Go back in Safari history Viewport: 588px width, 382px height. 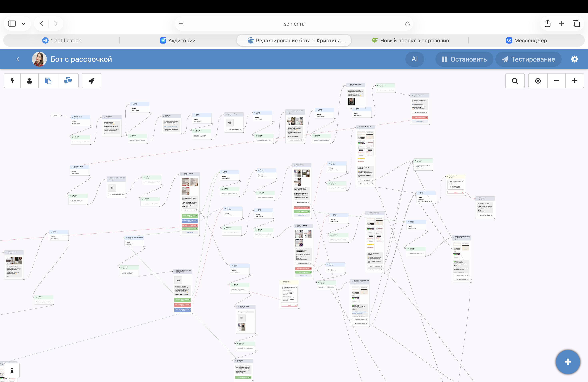(x=42, y=24)
